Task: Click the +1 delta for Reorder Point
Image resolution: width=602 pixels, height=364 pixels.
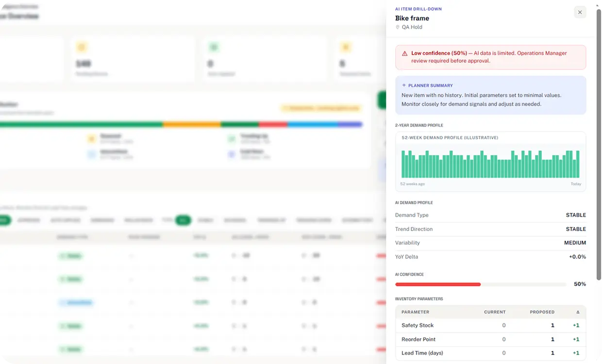Action: click(x=576, y=339)
